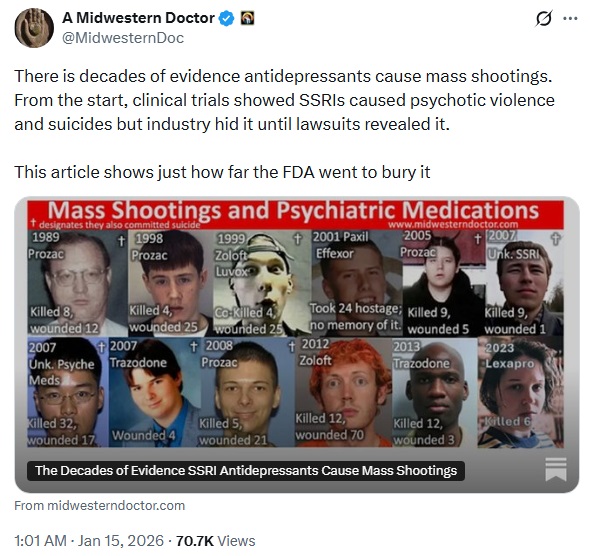
Task: Open the 70.7K Views count
Action: pos(216,540)
